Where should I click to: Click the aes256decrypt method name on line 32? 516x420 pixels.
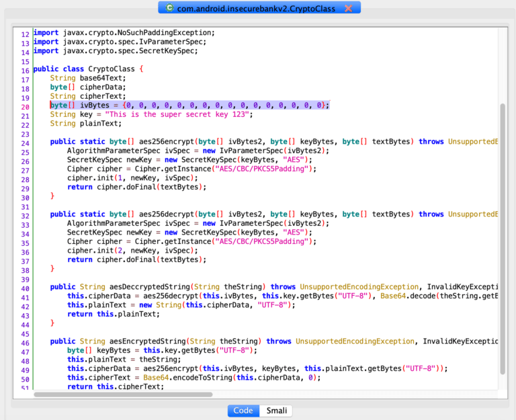pos(167,214)
